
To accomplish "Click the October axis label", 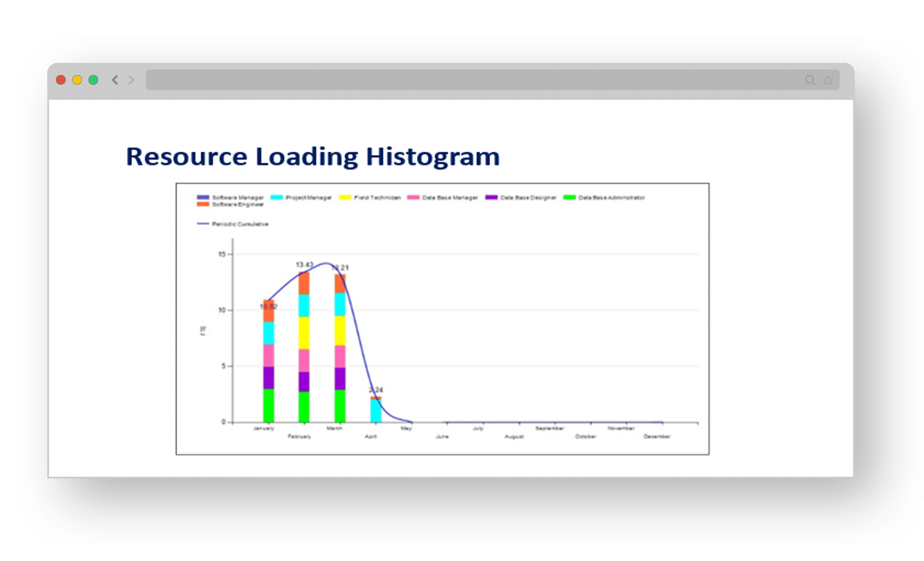I will point(585,436).
